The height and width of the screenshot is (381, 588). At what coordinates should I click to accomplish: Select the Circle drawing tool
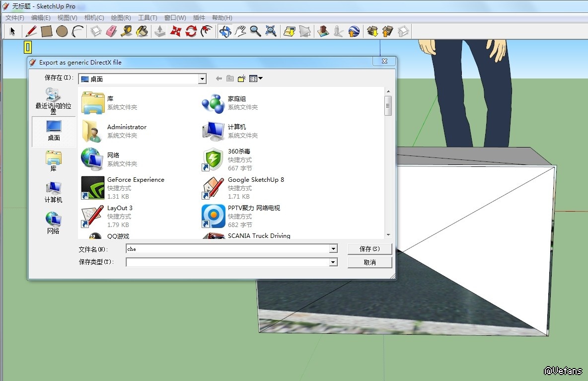point(62,31)
